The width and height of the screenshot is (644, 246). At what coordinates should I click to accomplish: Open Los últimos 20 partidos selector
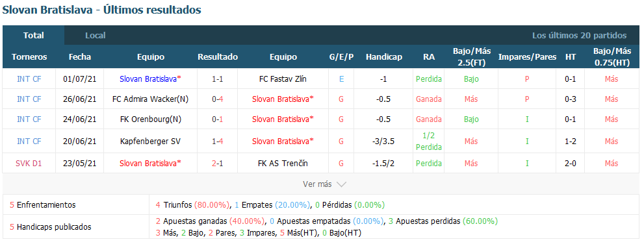pos(579,36)
